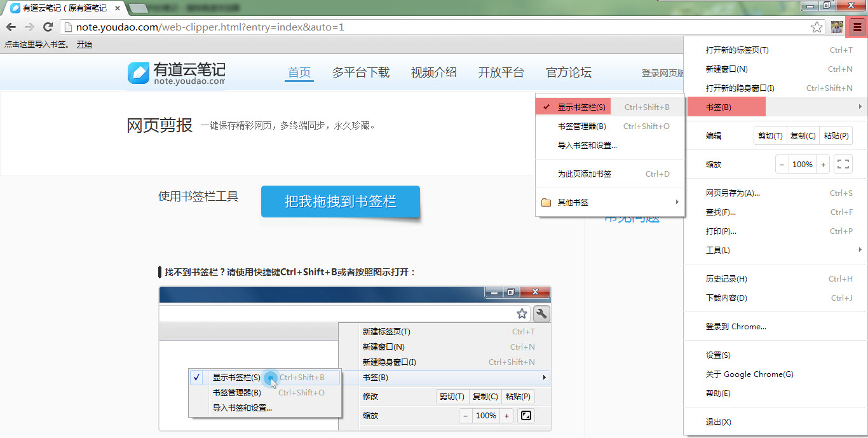Screen dimensions: 868x438
Task: Click the 100% zoom value
Action: tap(803, 164)
